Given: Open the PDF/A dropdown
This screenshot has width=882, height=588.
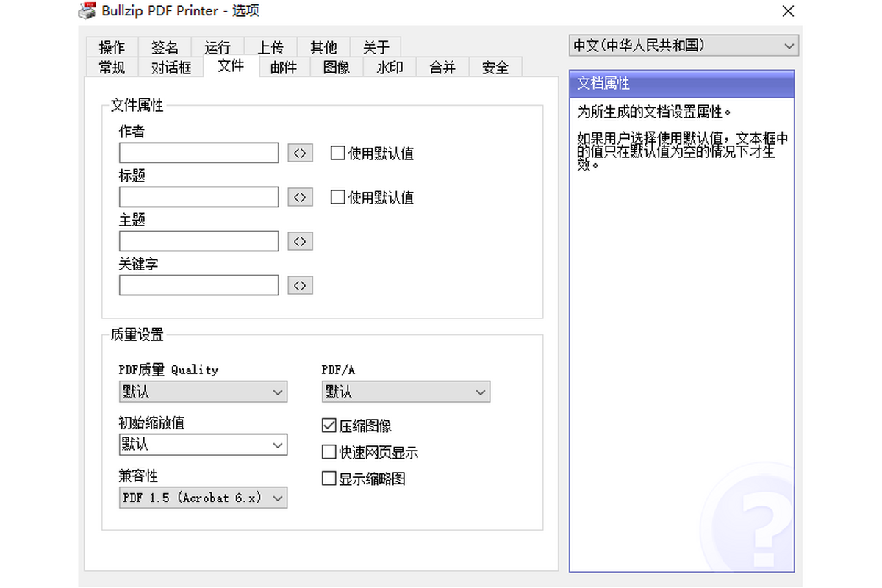Looking at the screenshot, I should [406, 392].
